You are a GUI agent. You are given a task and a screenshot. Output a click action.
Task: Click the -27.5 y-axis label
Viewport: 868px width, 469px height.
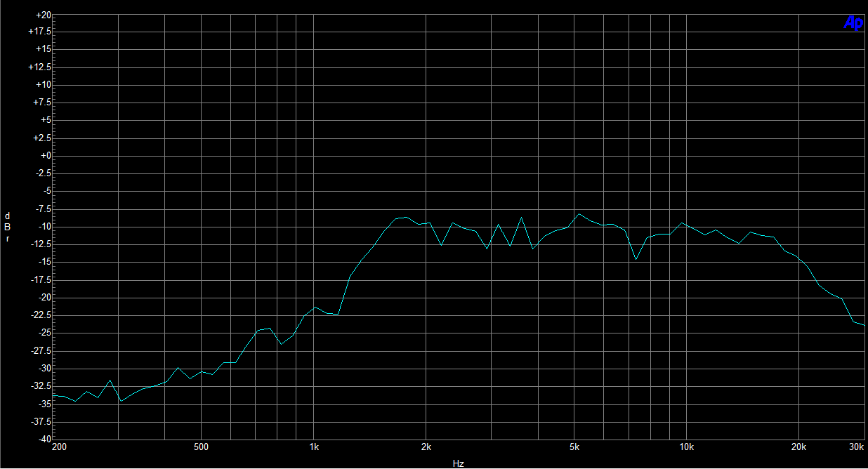tap(40, 350)
